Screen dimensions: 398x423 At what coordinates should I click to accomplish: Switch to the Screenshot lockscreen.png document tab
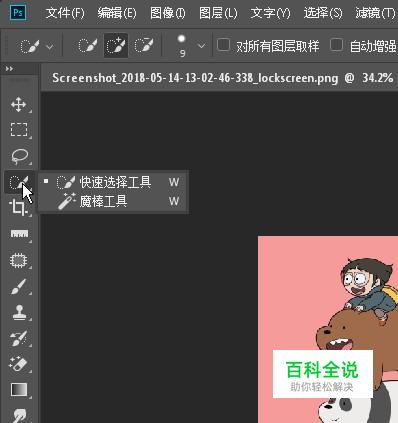pos(222,78)
